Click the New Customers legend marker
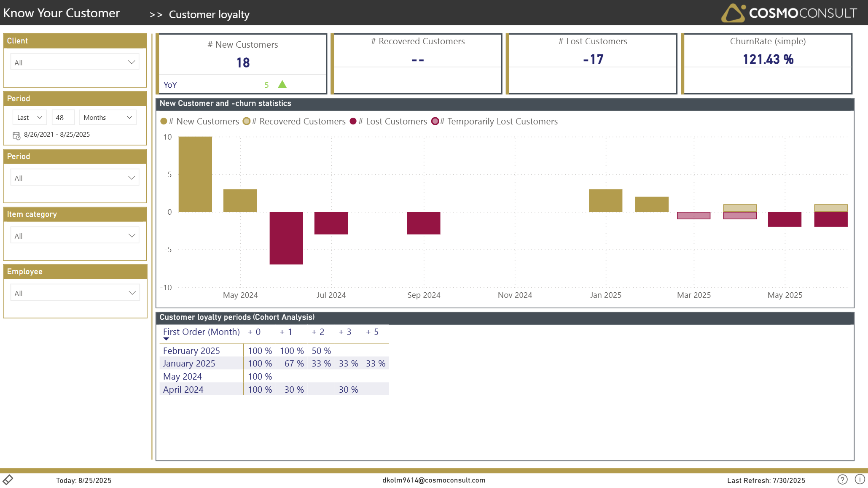Image resolution: width=868 pixels, height=488 pixels. tap(164, 121)
